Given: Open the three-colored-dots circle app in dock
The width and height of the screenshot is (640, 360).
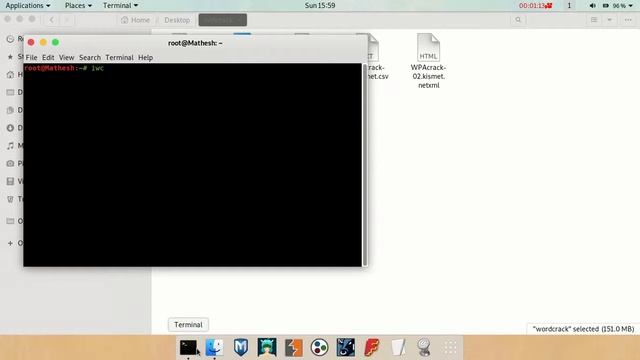Looking at the screenshot, I should click(x=320, y=347).
